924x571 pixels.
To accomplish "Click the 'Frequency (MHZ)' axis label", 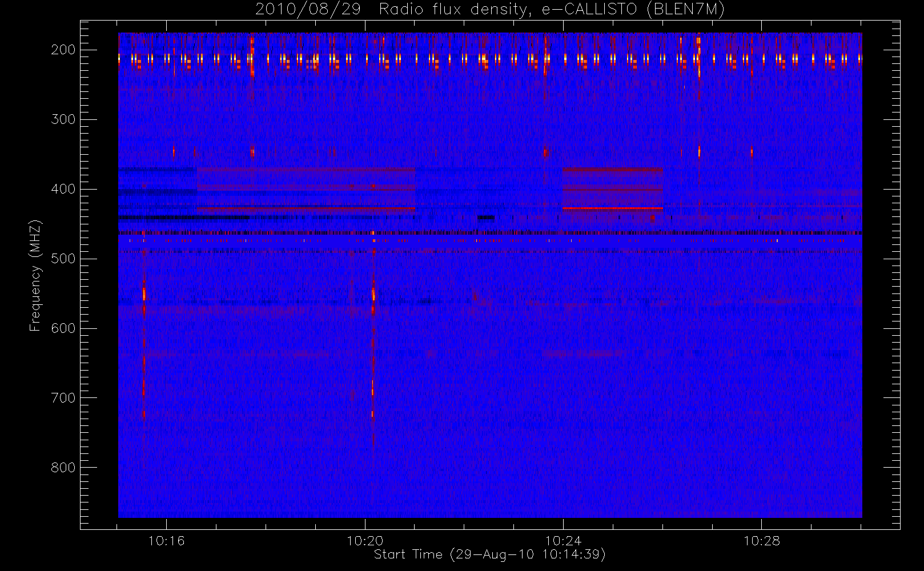I will coord(35,275).
